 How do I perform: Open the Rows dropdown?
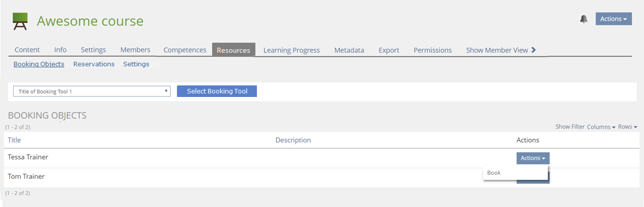point(627,127)
